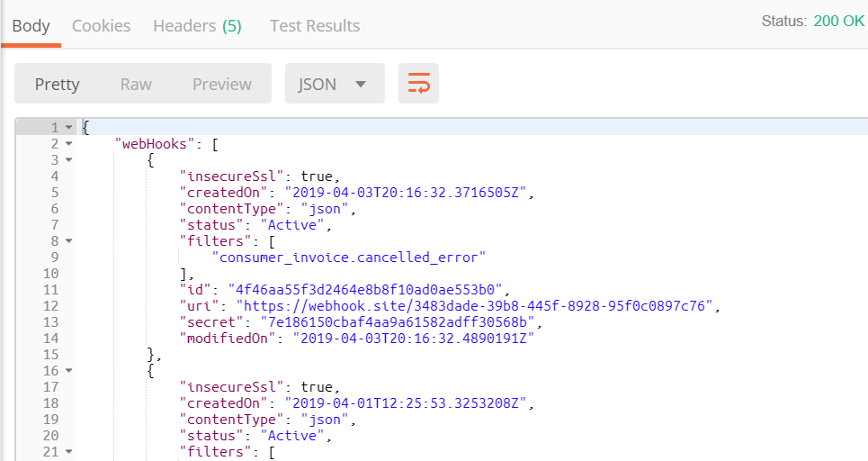
Task: Open the Cookies tab
Action: (101, 26)
